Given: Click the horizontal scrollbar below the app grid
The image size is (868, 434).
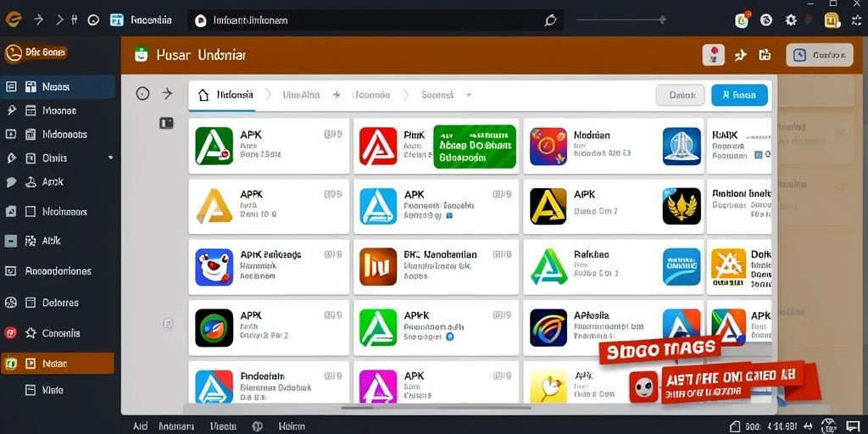Looking at the screenshot, I should [x=435, y=408].
